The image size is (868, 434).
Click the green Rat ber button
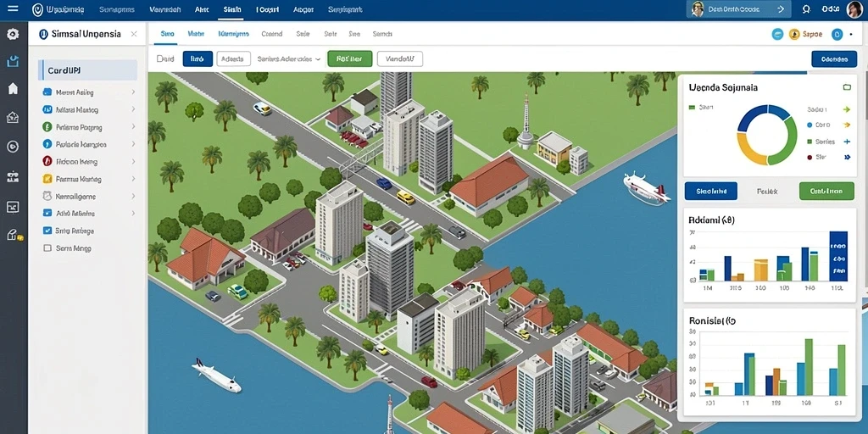tap(350, 58)
